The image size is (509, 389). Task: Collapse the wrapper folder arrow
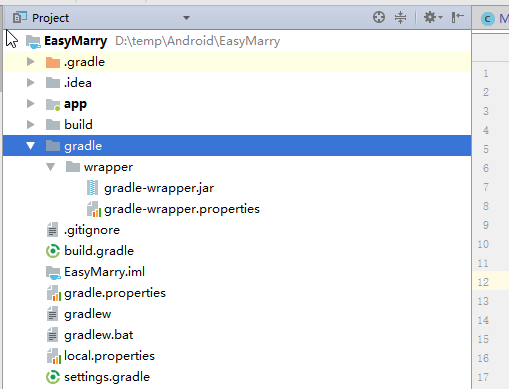tap(51, 167)
